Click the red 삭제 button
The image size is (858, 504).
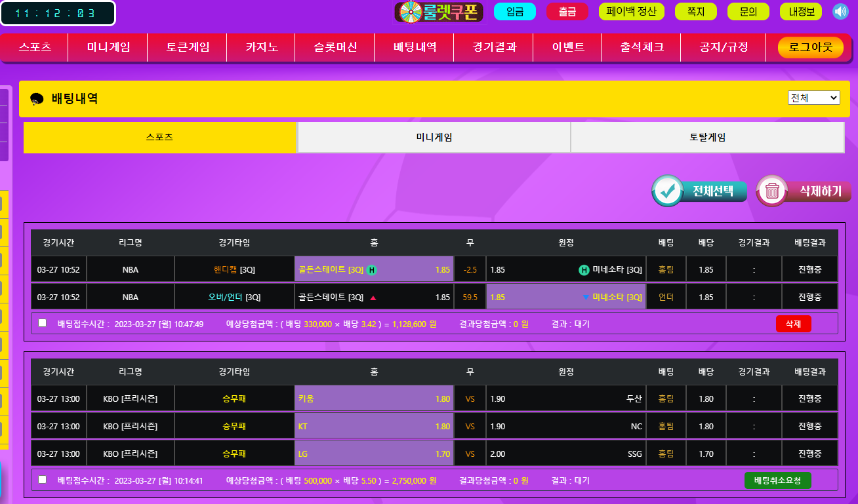pos(793,324)
